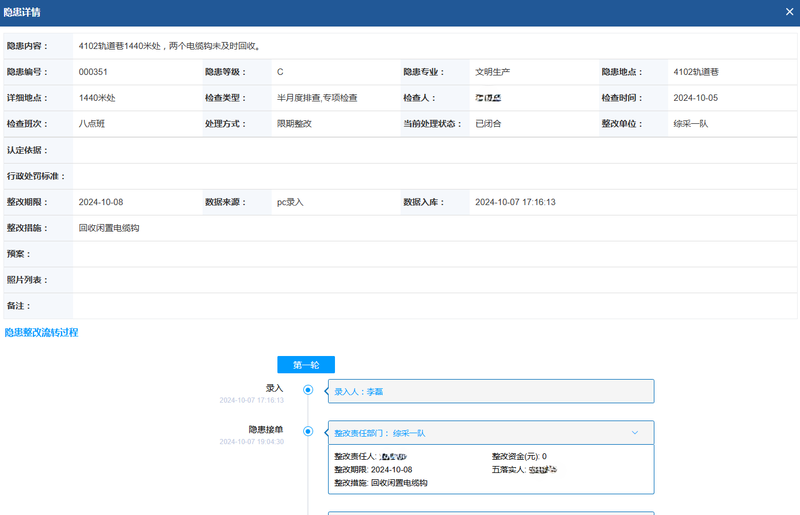Click 隐患地点 value 4102轨道巷

[696, 72]
